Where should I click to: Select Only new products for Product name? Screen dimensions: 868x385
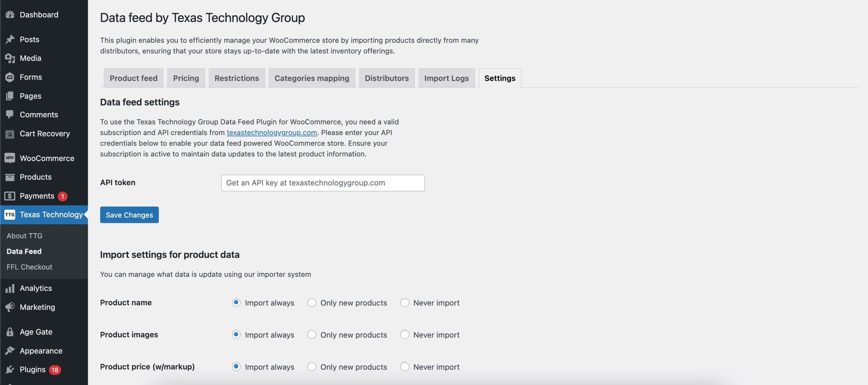click(x=312, y=303)
